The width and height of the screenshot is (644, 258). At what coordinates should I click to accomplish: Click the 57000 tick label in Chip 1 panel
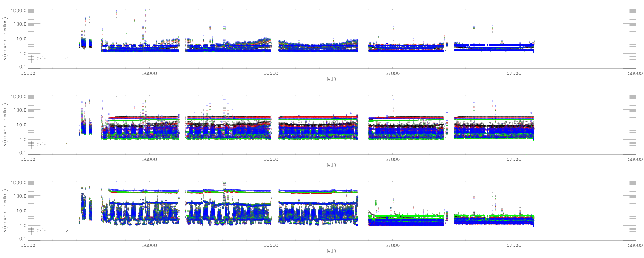pyautogui.click(x=392, y=159)
